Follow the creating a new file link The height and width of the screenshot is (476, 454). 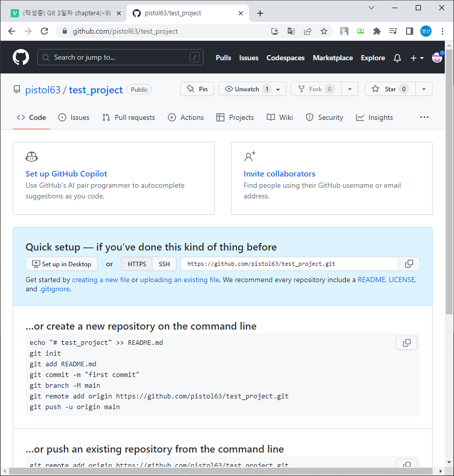(101, 280)
